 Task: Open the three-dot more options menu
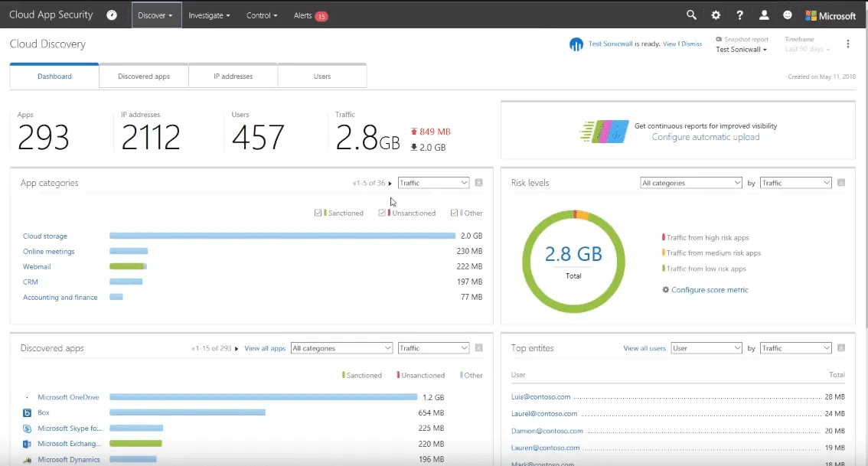point(847,44)
